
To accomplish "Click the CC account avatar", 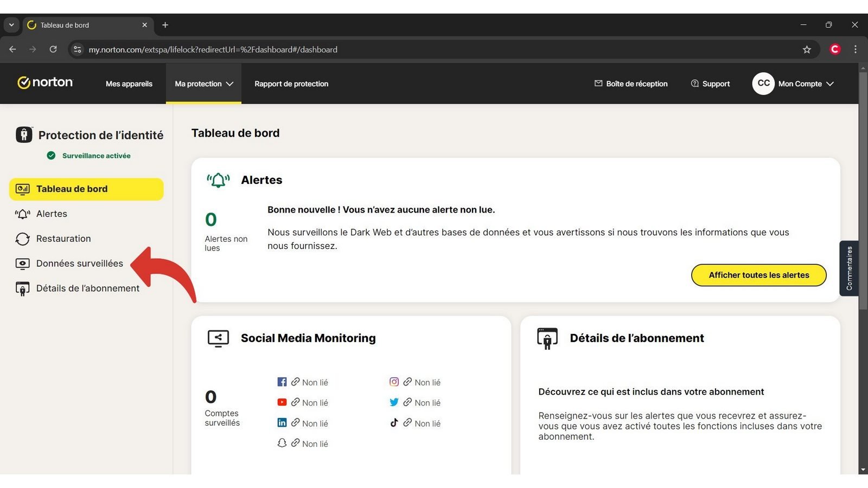I will [x=763, y=84].
